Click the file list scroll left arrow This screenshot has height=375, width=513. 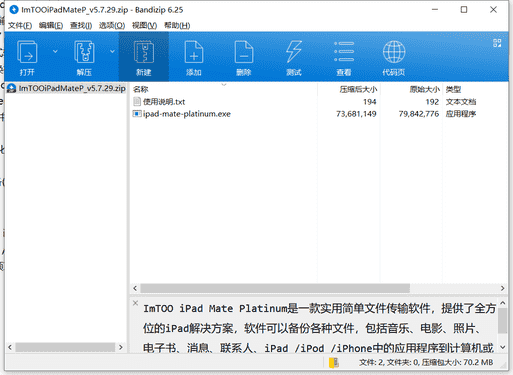[135, 288]
